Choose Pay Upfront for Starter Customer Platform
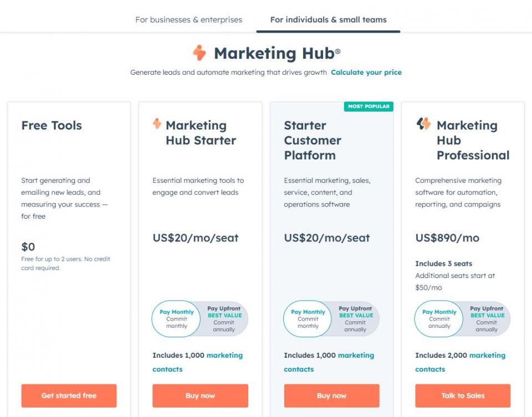The width and height of the screenshot is (532, 417). pyautogui.click(x=355, y=319)
